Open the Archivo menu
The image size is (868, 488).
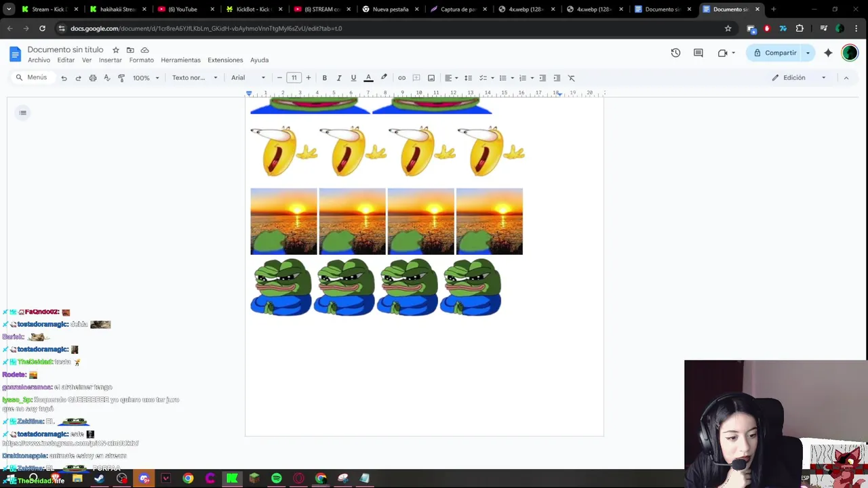(39, 60)
